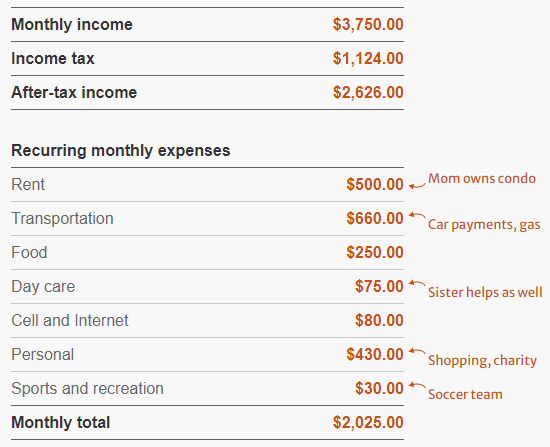
Task: Click the arrow beside Day care amount
Action: (417, 283)
